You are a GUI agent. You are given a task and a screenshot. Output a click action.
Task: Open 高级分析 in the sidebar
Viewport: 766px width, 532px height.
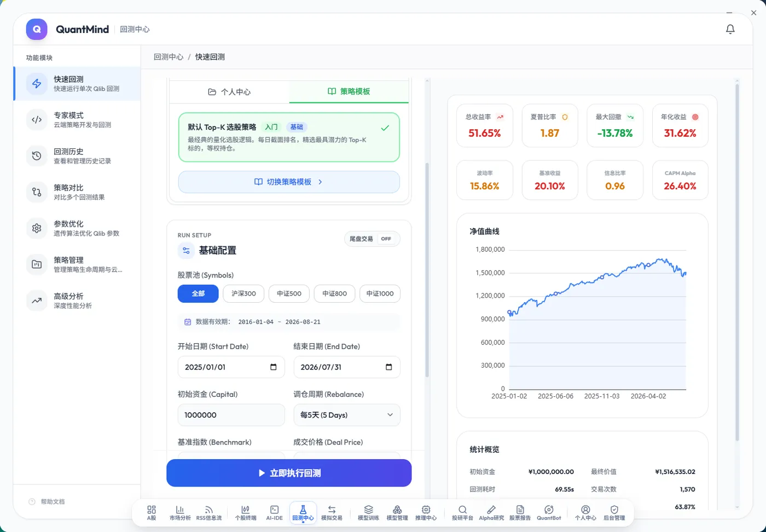pos(77,300)
